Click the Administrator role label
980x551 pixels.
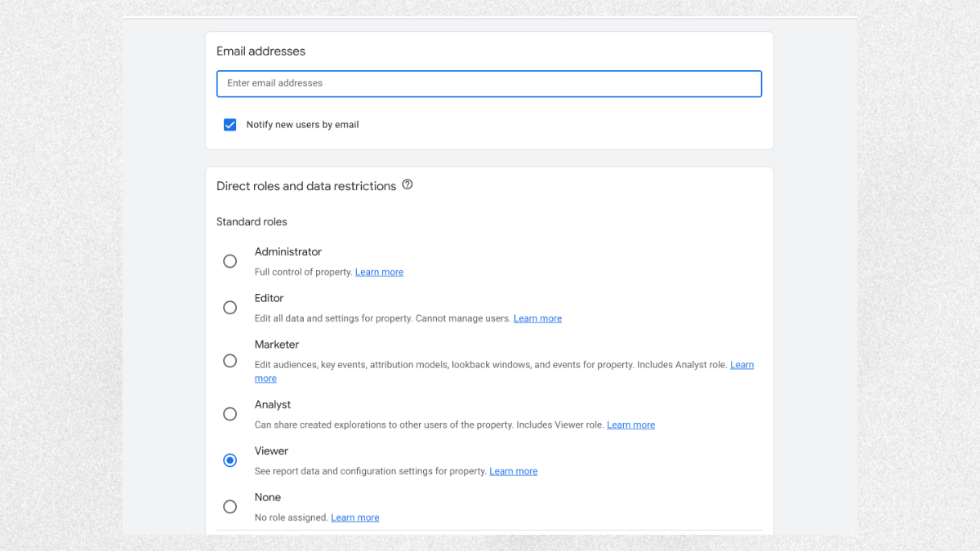tap(288, 251)
